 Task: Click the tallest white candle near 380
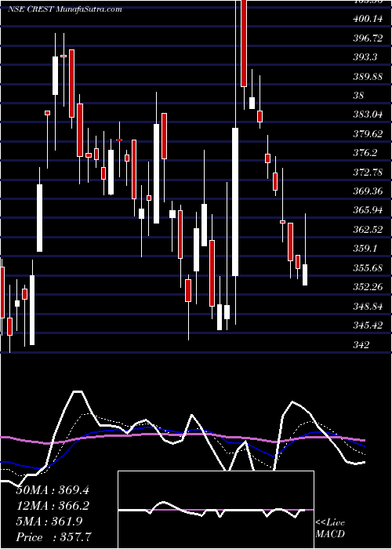(235, 202)
